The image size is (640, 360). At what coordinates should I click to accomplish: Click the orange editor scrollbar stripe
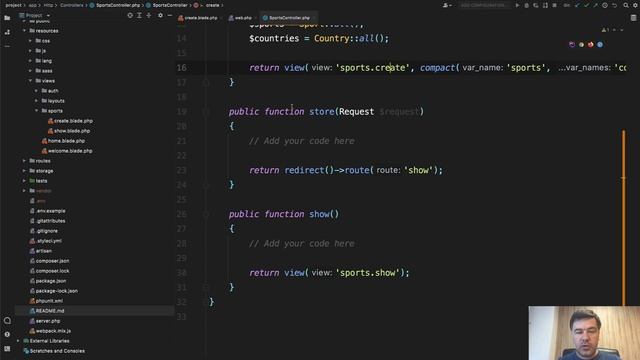623,217
